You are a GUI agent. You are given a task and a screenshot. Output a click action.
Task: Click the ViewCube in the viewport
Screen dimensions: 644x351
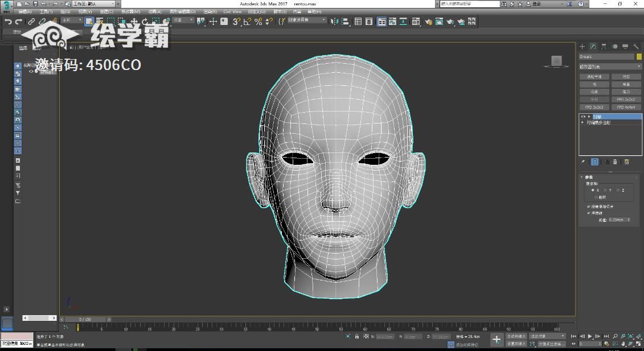coord(556,61)
